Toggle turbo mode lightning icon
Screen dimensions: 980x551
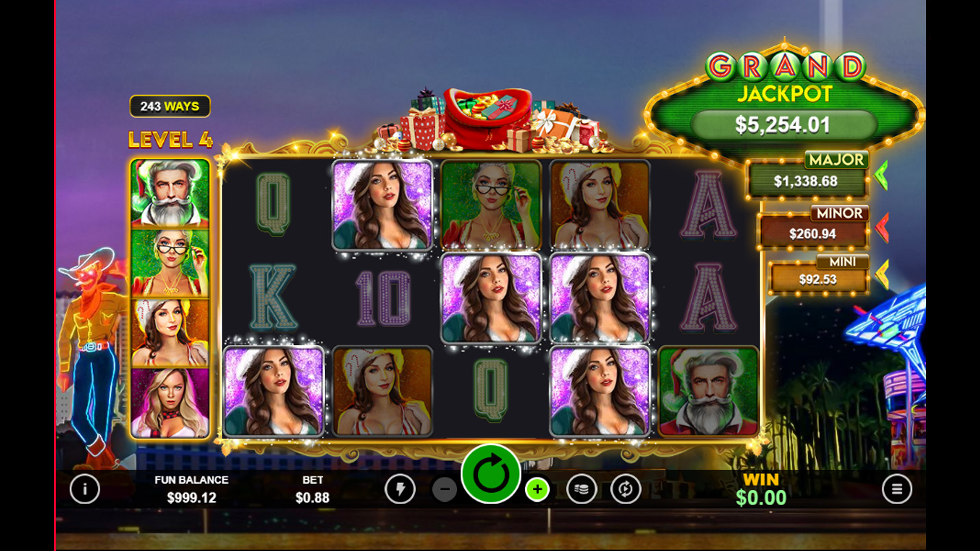tap(400, 489)
